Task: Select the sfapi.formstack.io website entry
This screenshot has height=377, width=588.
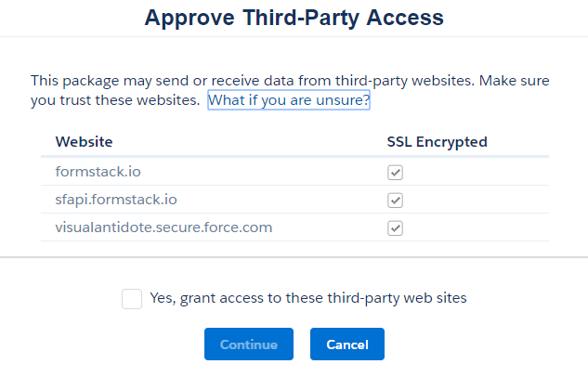Action: click(x=116, y=200)
